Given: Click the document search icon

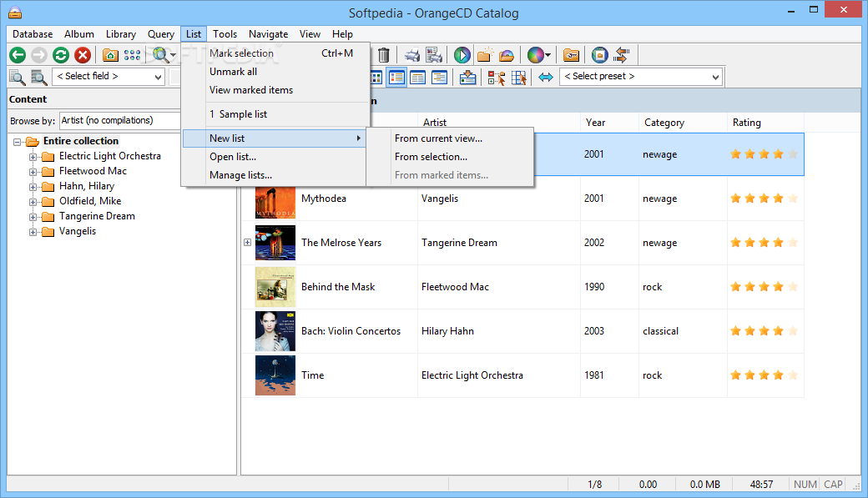Looking at the screenshot, I should pyautogui.click(x=18, y=77).
